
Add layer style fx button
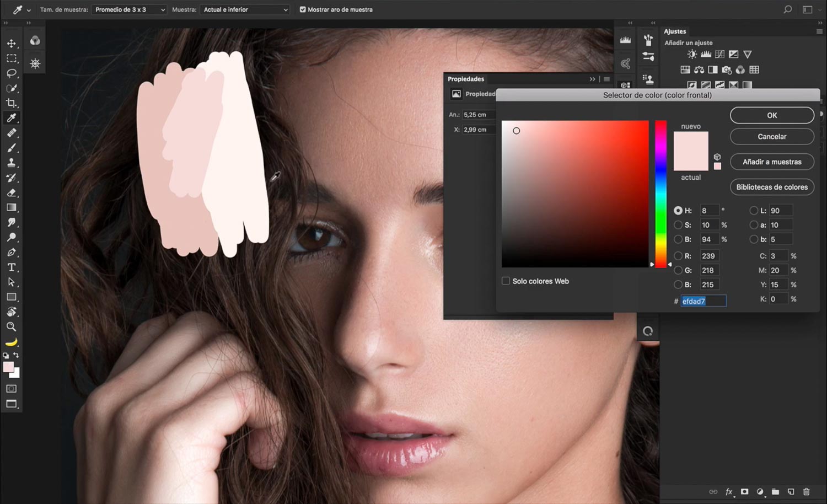pyautogui.click(x=729, y=492)
